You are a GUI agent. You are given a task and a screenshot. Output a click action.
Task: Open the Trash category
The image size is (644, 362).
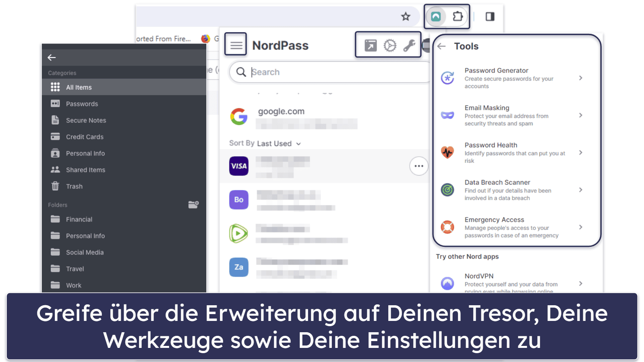[124, 186]
